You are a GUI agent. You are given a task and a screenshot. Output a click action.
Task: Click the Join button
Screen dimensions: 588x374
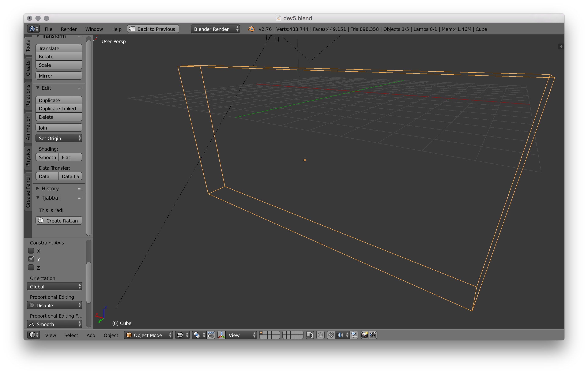pyautogui.click(x=59, y=127)
